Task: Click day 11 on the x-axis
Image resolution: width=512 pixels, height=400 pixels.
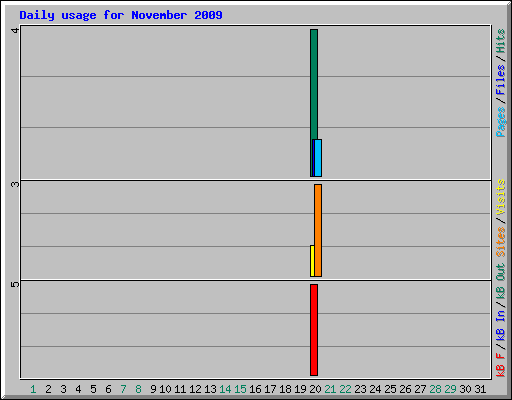Action: click(x=180, y=389)
